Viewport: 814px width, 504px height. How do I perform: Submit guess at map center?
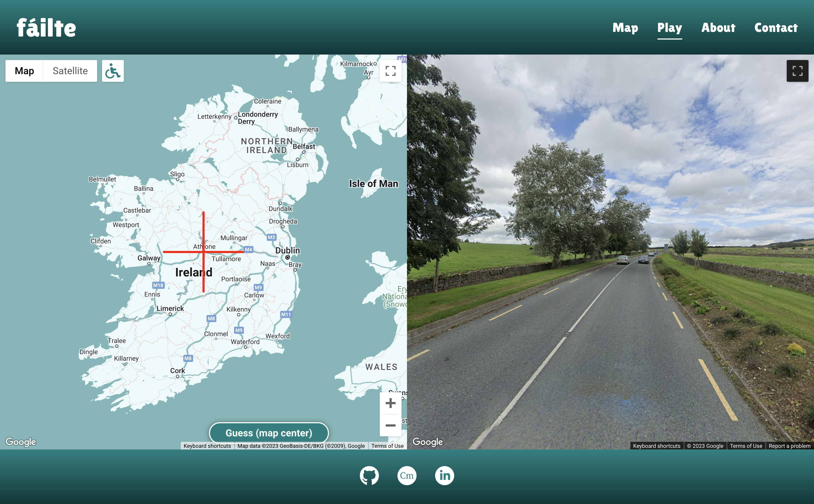[x=269, y=433]
